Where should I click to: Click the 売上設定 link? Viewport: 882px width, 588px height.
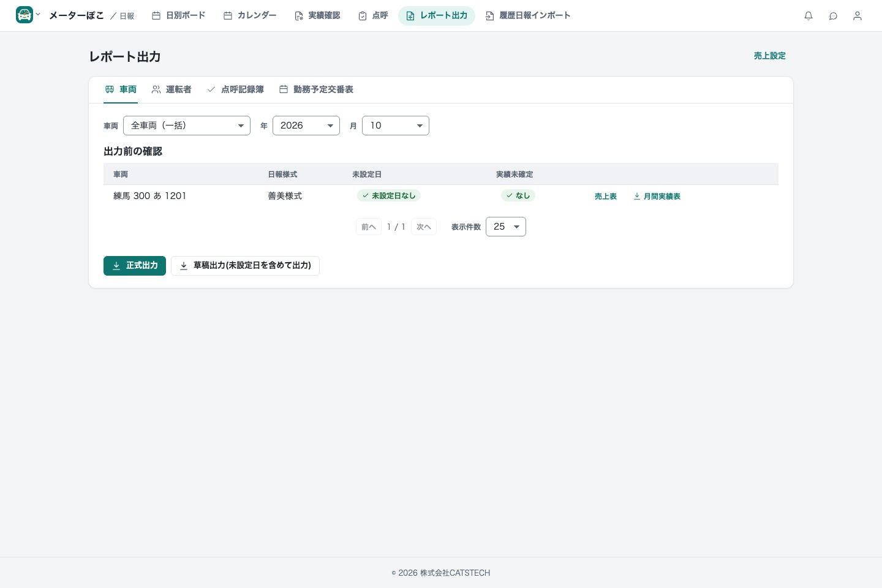point(770,56)
